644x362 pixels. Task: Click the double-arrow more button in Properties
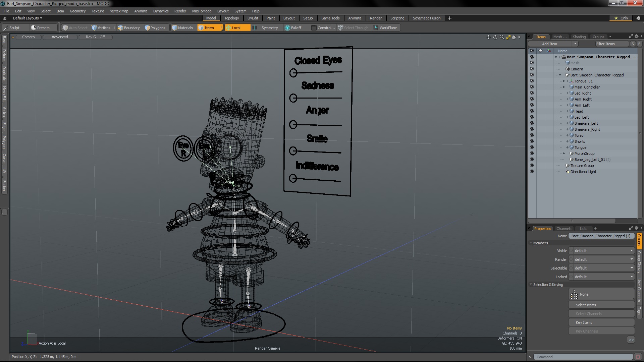(631, 340)
